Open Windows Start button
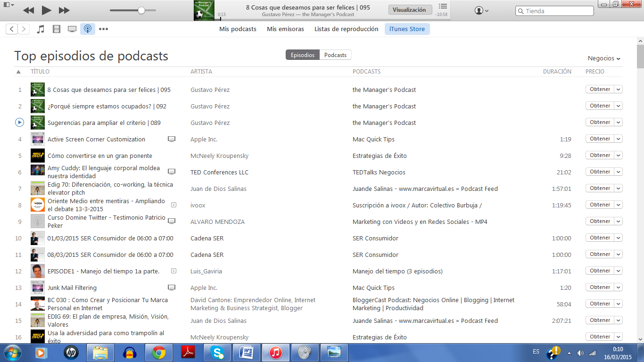The height and width of the screenshot is (362, 644). coord(12,353)
